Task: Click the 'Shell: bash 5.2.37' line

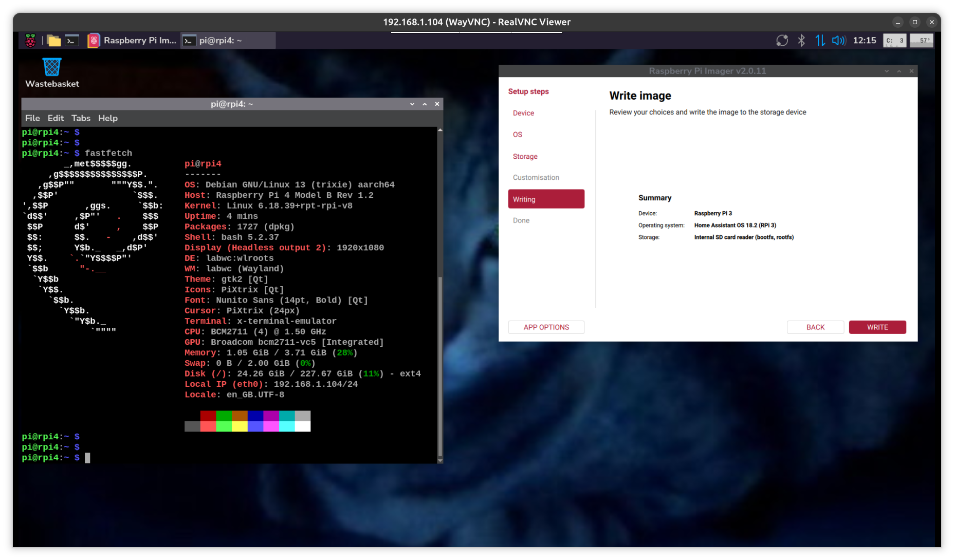Action: coord(232,237)
